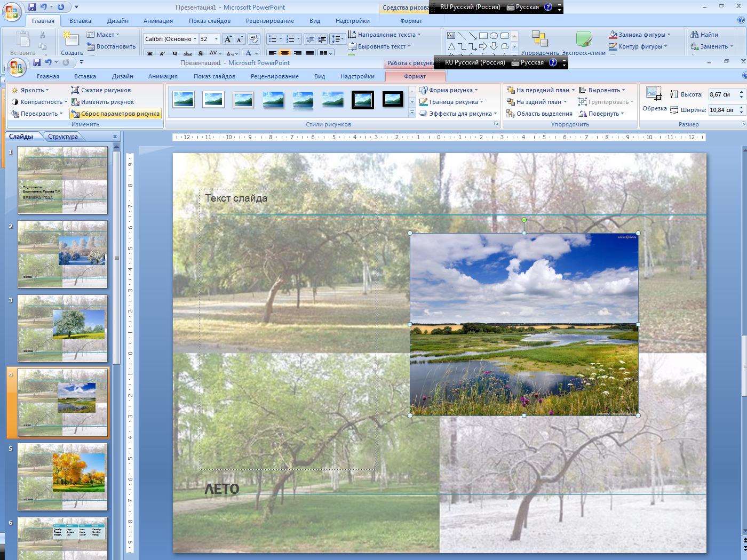Click ЛЕТО title text on slide
The width and height of the screenshot is (747, 560).
tap(222, 489)
